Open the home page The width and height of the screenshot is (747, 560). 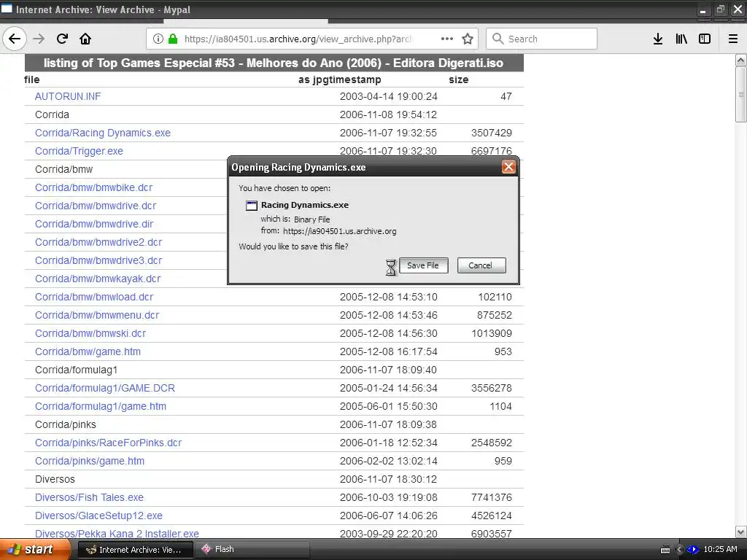tap(85, 39)
